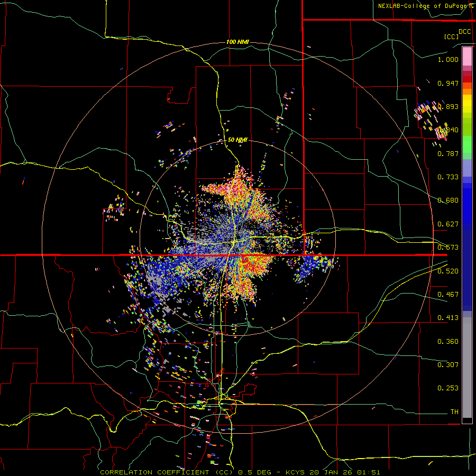Select the 0.253 scale value
This screenshot has height=476, width=476.
click(x=448, y=388)
